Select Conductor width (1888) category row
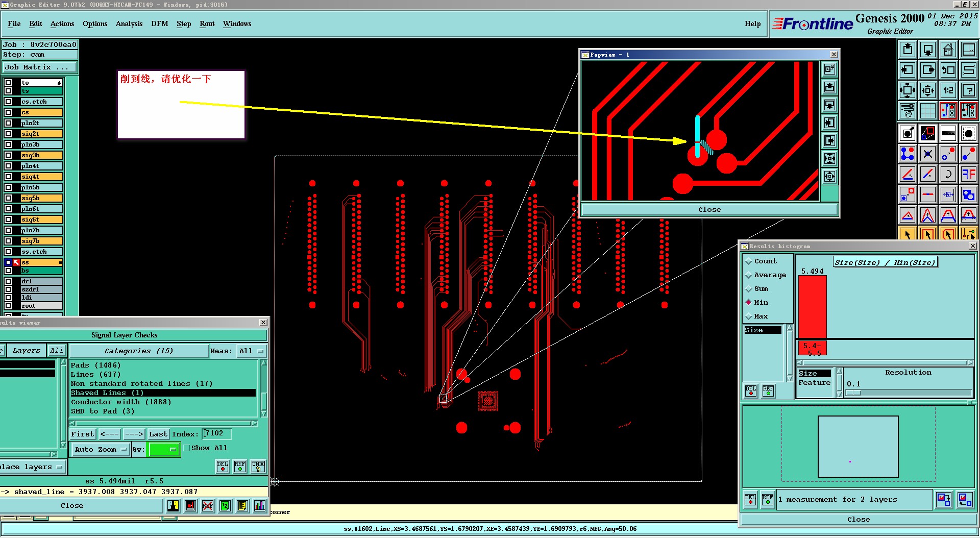Viewport: 980px width, 538px height. pos(163,402)
